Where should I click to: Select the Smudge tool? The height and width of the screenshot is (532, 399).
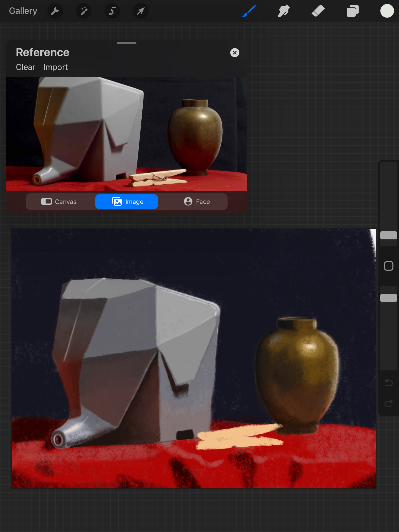point(283,11)
